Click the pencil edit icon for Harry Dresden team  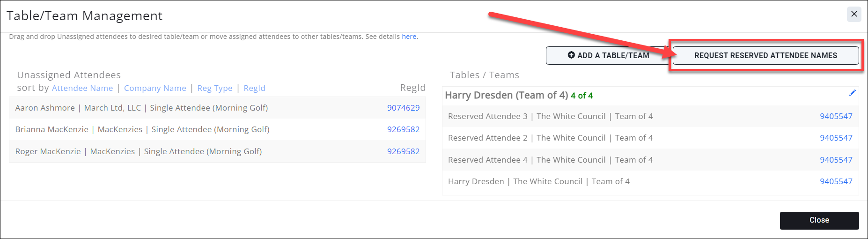click(852, 93)
